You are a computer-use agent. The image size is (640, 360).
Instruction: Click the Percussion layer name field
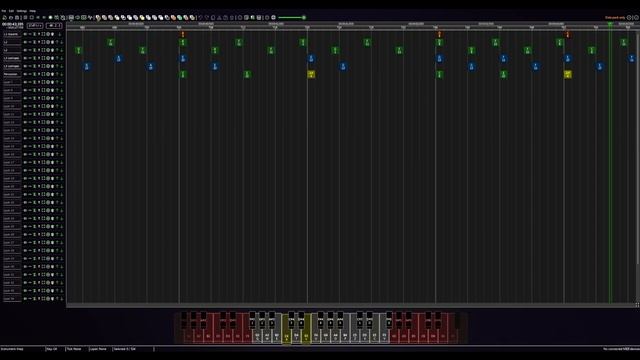point(12,74)
